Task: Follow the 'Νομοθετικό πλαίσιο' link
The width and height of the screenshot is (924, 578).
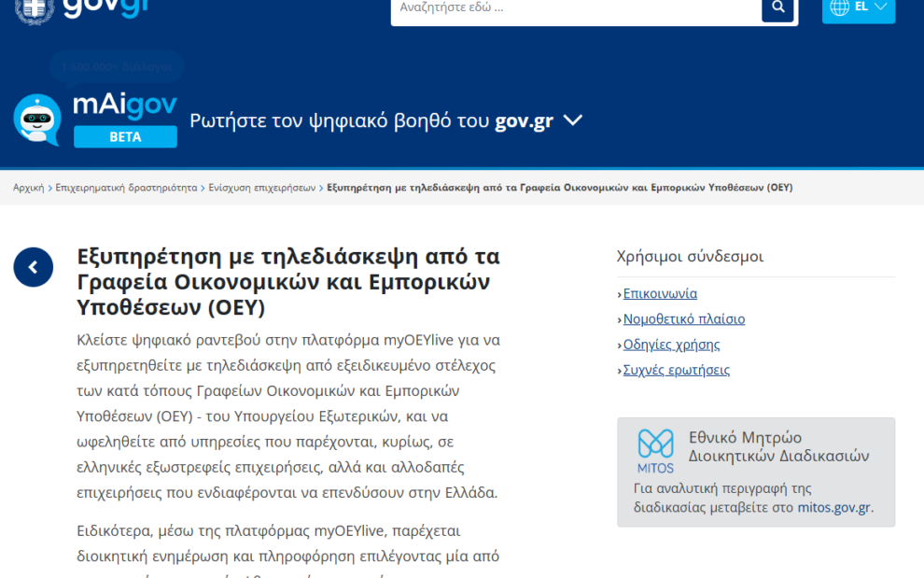Action: coord(682,318)
